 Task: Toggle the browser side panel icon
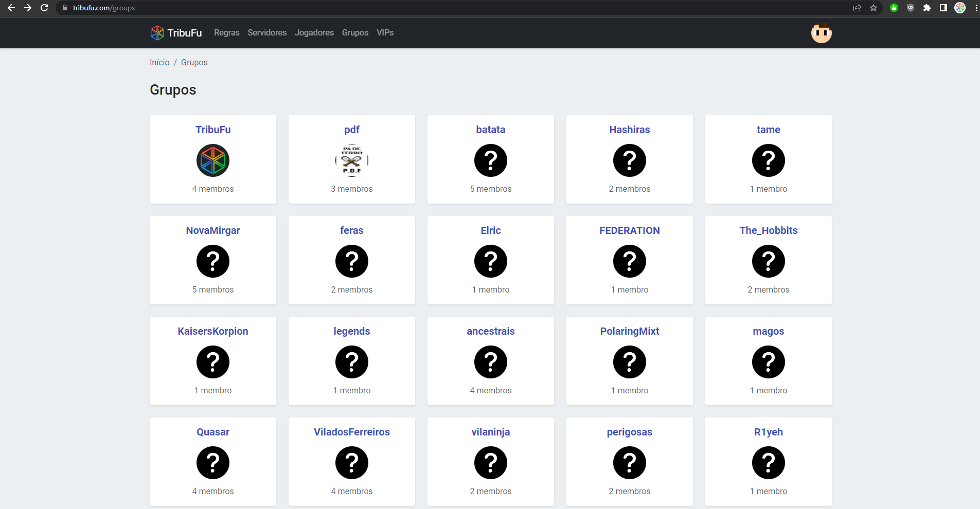click(943, 8)
